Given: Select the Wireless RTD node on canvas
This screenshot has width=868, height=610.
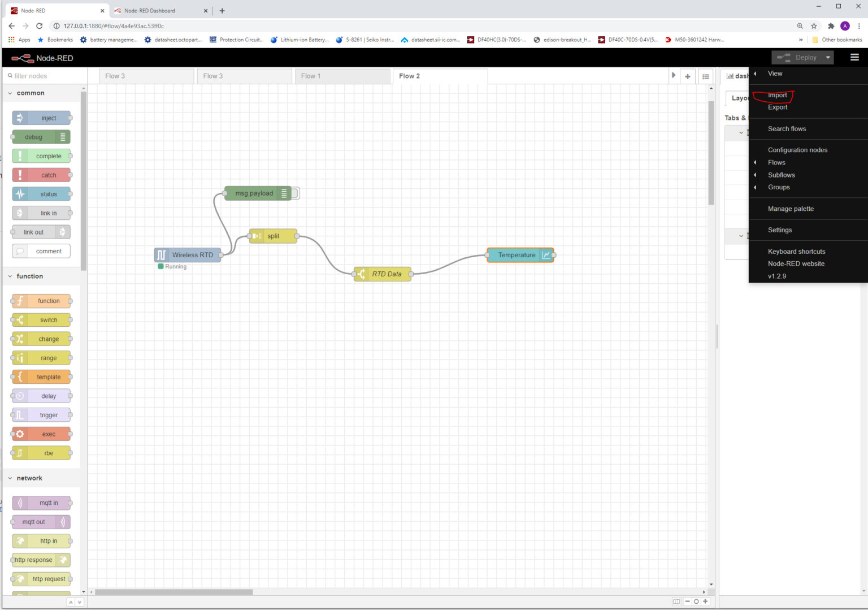Looking at the screenshot, I should click(188, 255).
